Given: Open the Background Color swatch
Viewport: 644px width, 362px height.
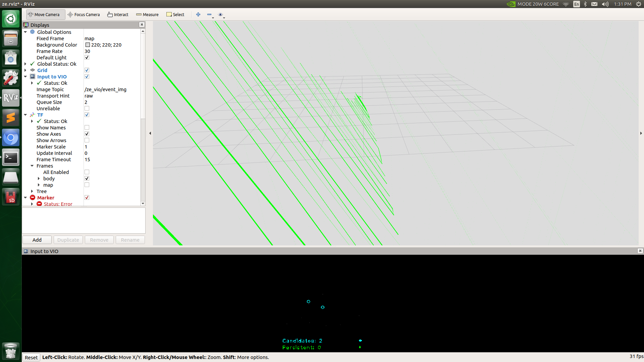Looking at the screenshot, I should [x=87, y=45].
